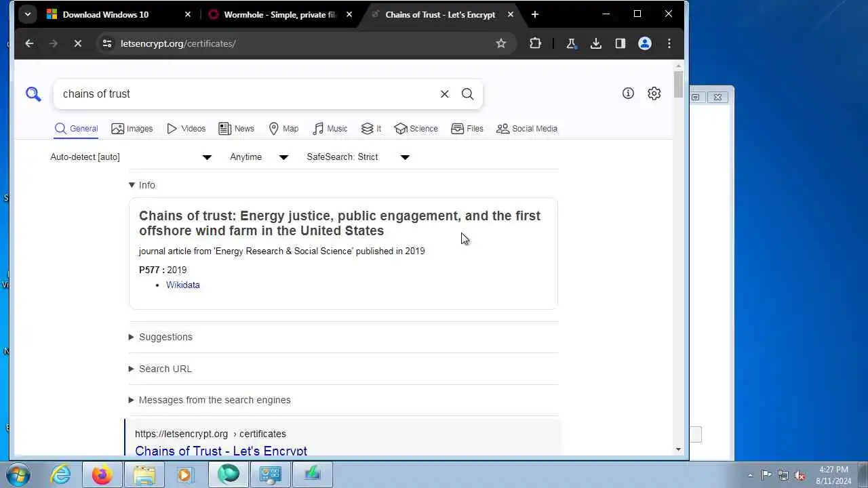This screenshot has height=488, width=868.
Task: Select the Music search category
Action: pos(330,129)
